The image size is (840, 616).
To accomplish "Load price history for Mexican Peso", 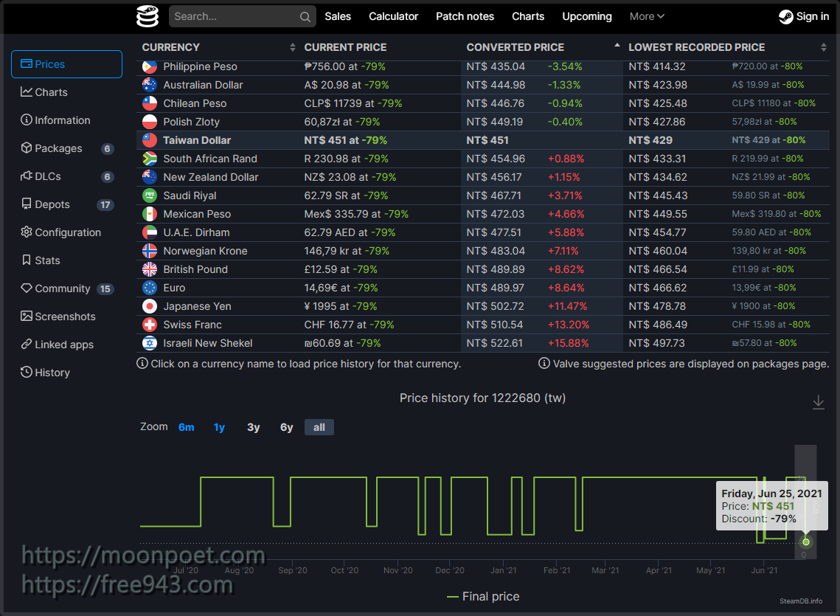I will tap(197, 214).
